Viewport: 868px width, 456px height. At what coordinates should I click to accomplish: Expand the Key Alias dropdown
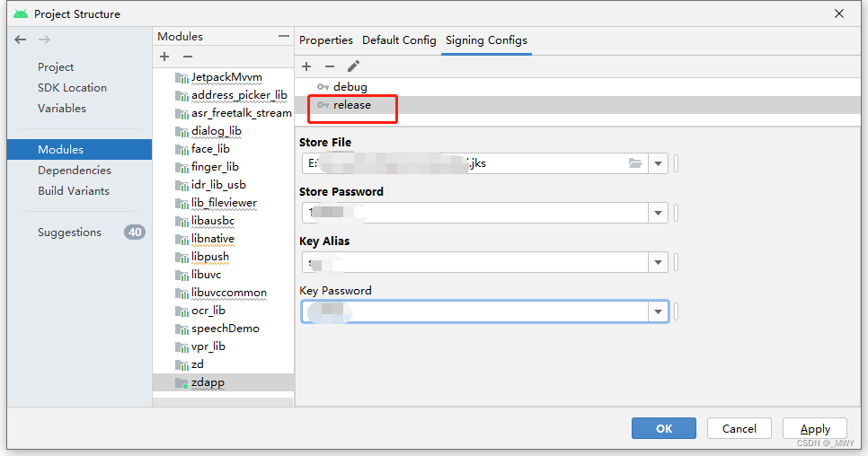(659, 262)
